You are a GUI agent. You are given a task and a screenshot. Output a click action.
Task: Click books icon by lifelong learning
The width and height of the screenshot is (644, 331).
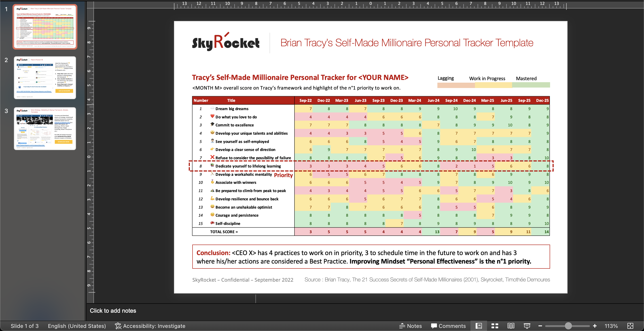click(x=212, y=165)
